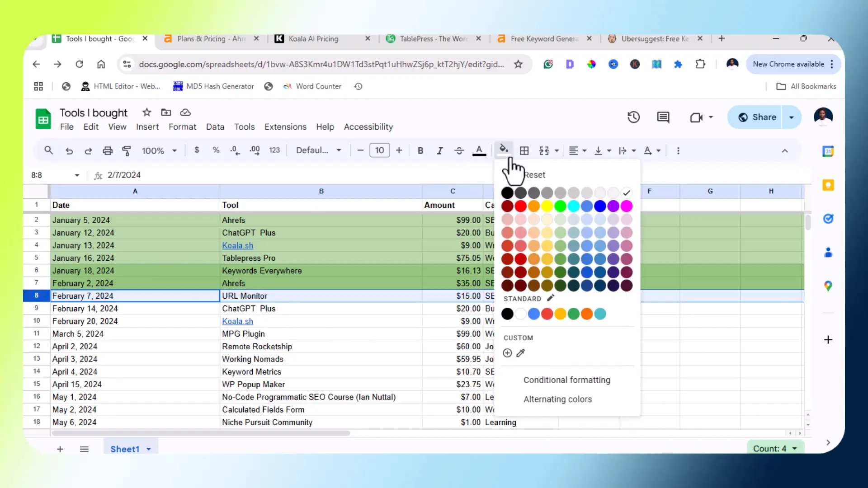Collapse the toolbar with the caret arrow

click(784, 151)
